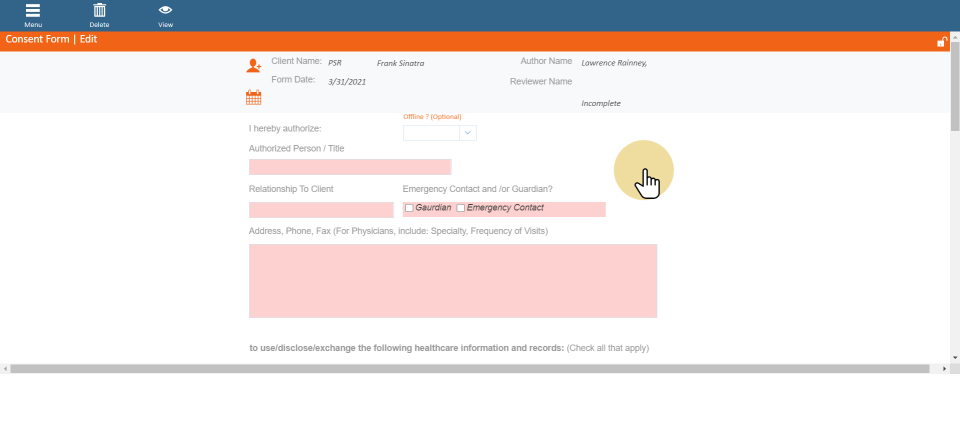
Task: Click the Relationship To Client field
Action: (x=321, y=209)
